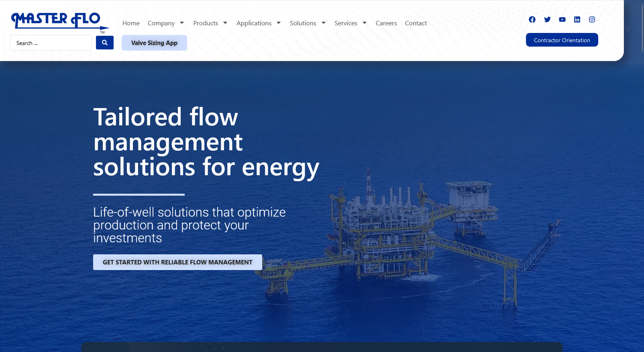The image size is (644, 352).
Task: Open the Facebook social icon
Action: click(532, 20)
